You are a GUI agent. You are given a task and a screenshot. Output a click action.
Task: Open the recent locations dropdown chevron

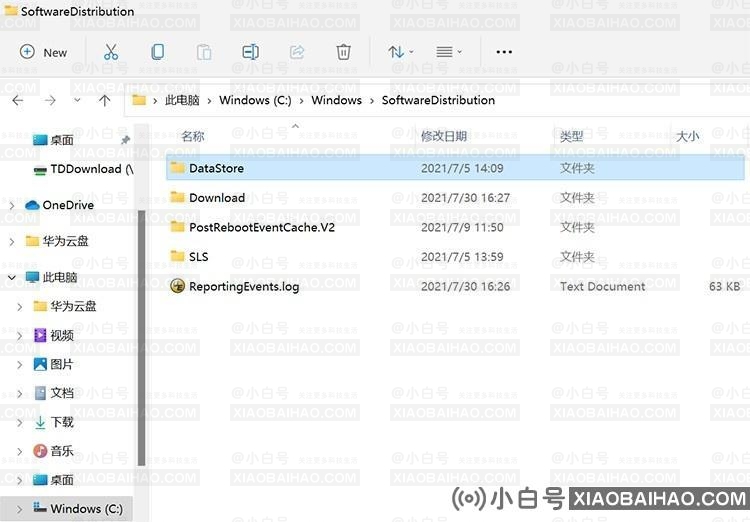tap(77, 100)
